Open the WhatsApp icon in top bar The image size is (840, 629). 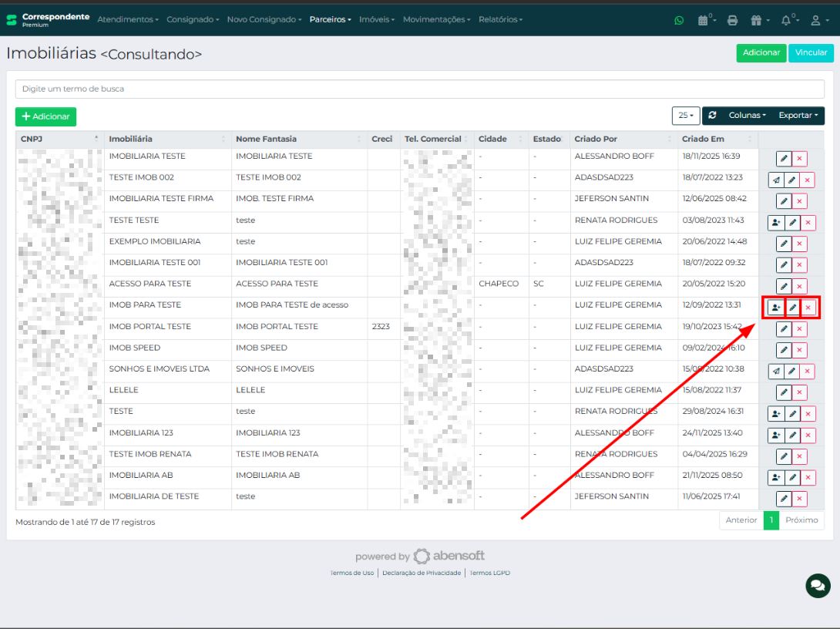679,20
